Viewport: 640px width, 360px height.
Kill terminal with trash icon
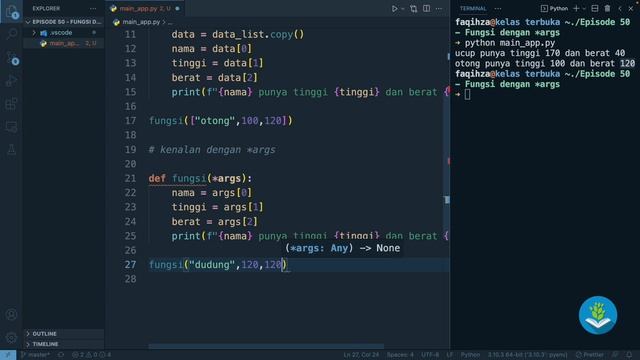click(x=607, y=9)
